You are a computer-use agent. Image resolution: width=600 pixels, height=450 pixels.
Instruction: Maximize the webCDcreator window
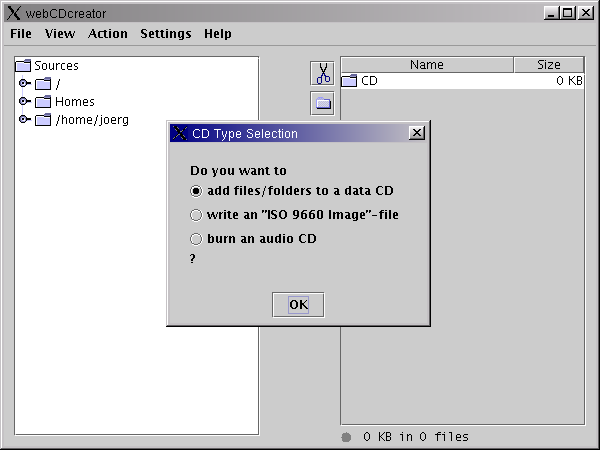click(x=567, y=13)
